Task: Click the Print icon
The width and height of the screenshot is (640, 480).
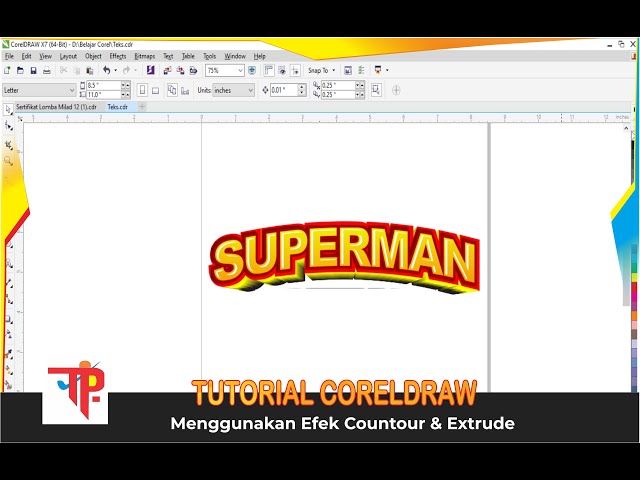Action: (47, 70)
